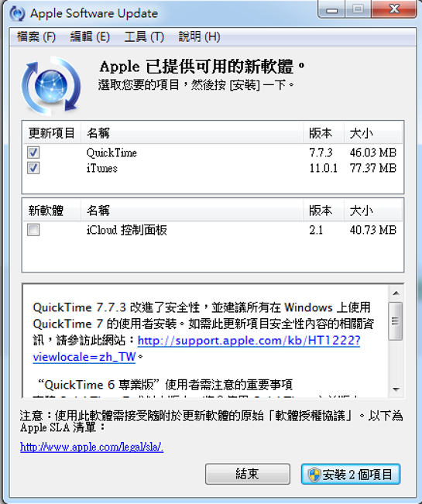Screen dimensions: 422x504
Task: Select the QuickTime row name
Action: coord(112,153)
